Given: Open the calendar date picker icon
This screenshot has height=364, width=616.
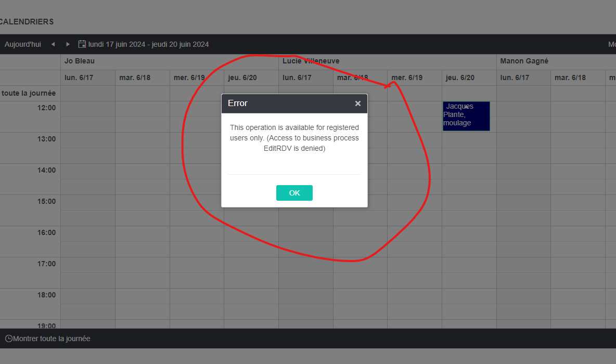Looking at the screenshot, I should click(82, 44).
